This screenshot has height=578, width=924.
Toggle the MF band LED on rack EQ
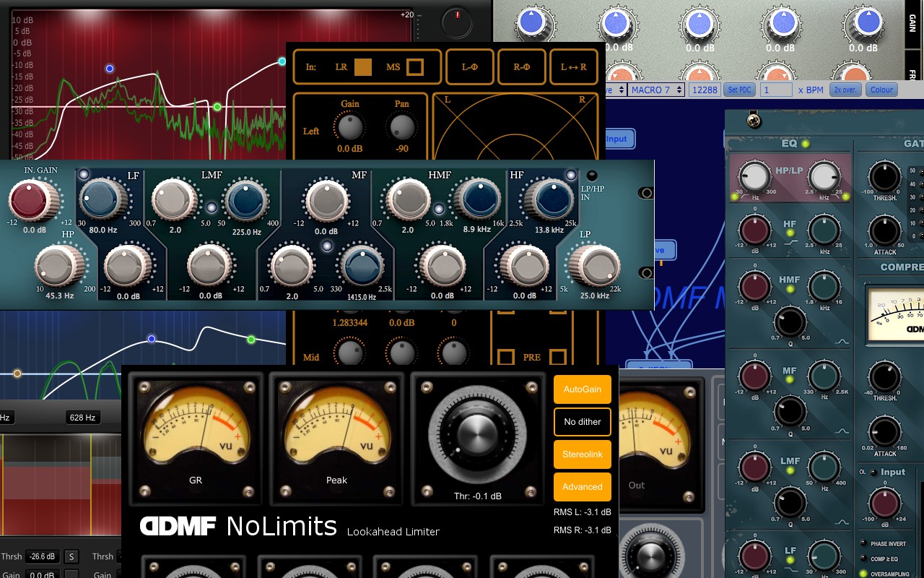(326, 246)
